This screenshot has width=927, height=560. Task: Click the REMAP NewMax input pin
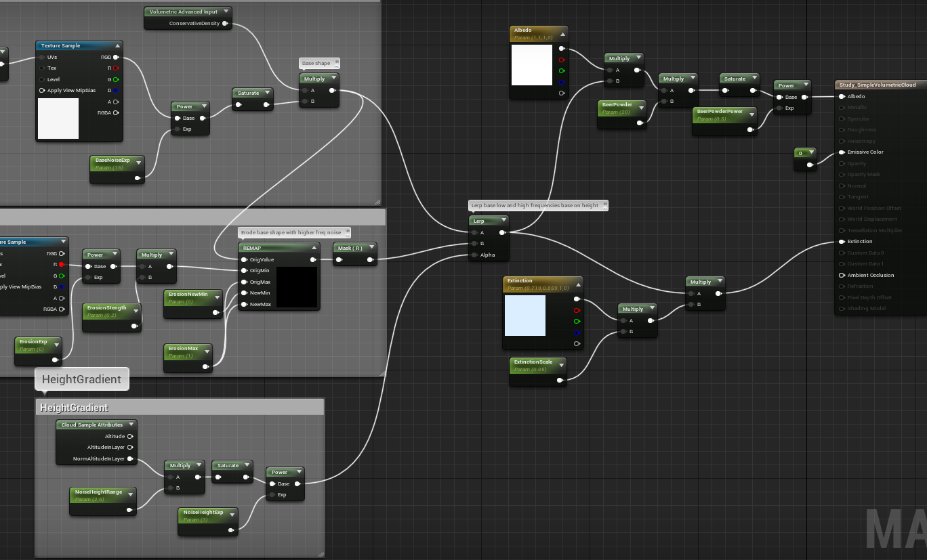243,304
